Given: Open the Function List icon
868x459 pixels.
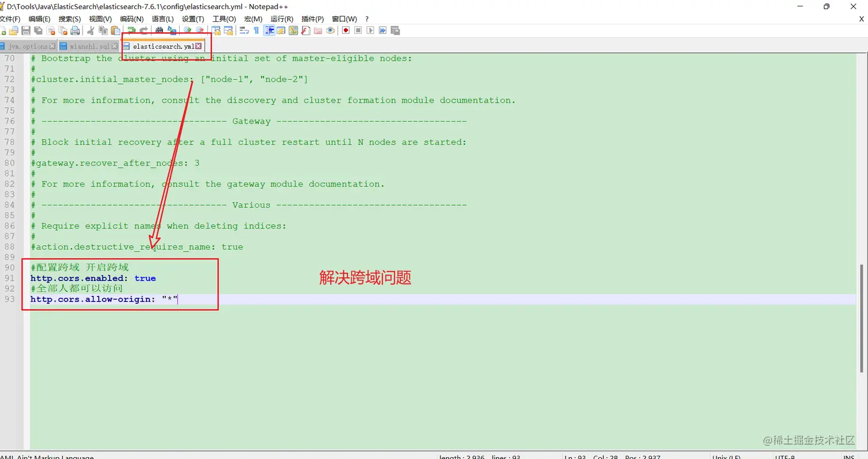Looking at the screenshot, I should click(305, 30).
